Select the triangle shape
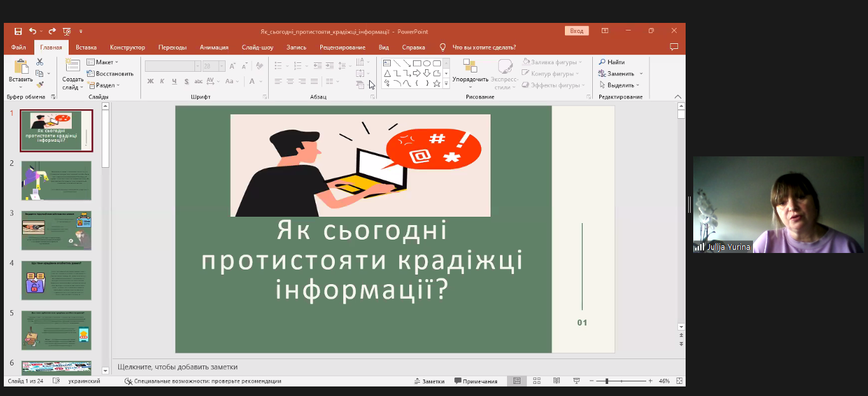Viewport: 868px width, 396px height. click(x=386, y=73)
